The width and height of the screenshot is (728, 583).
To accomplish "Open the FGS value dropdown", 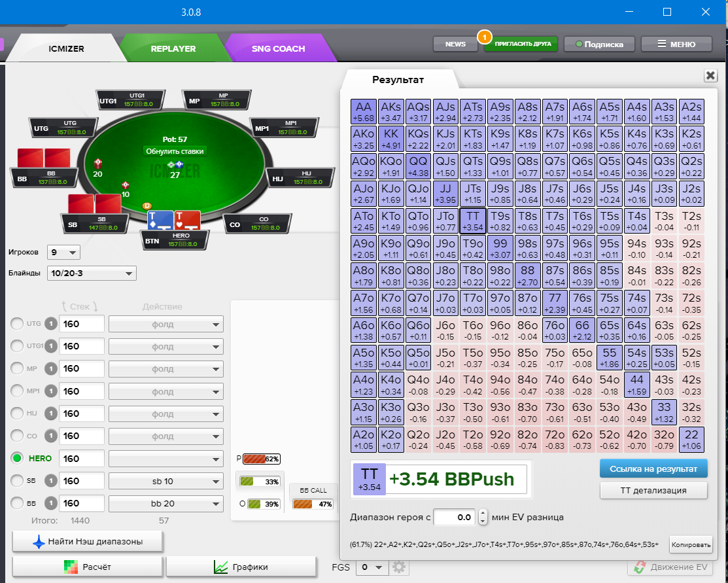I will tap(372, 567).
